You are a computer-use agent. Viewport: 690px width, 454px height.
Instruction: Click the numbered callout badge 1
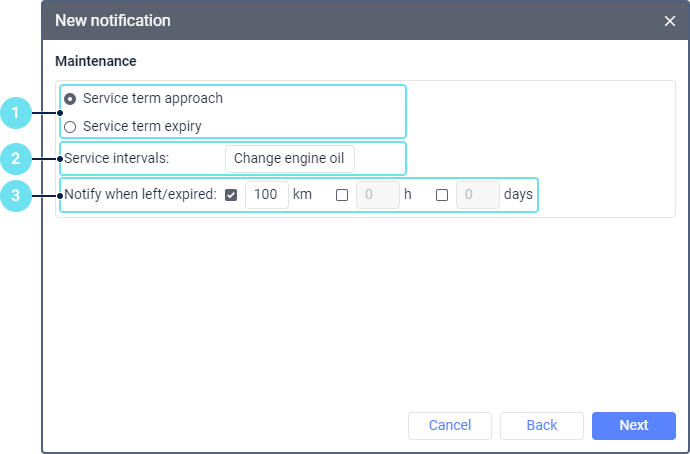(x=15, y=113)
